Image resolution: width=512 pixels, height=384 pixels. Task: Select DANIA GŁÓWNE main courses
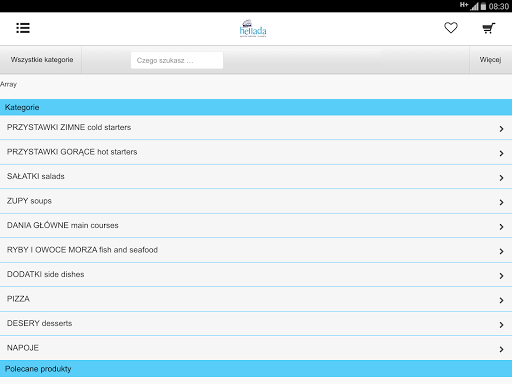coord(256,226)
